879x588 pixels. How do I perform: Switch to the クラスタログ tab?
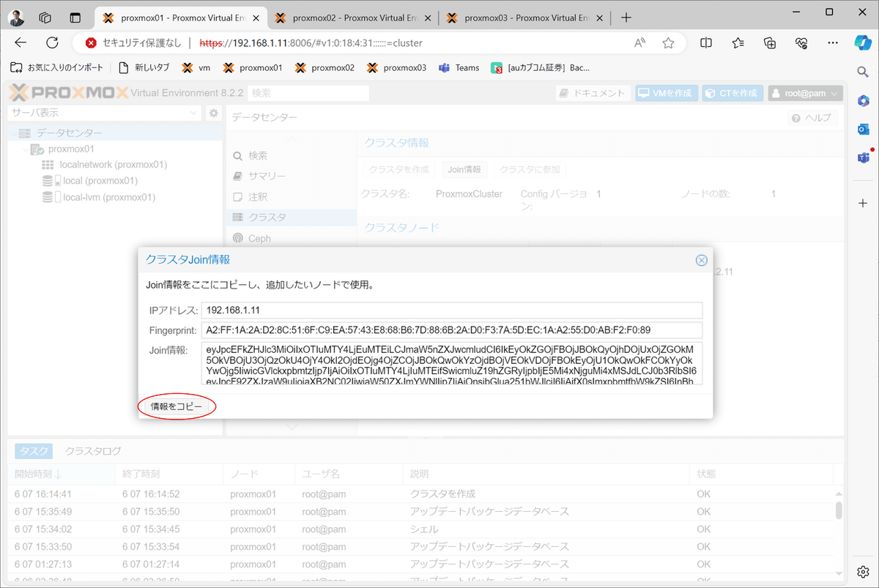tap(93, 451)
